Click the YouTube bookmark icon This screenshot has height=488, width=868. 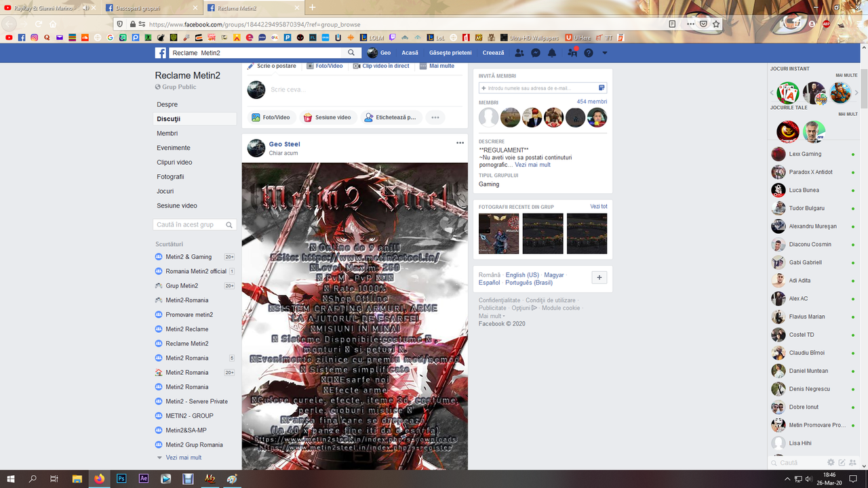click(9, 38)
